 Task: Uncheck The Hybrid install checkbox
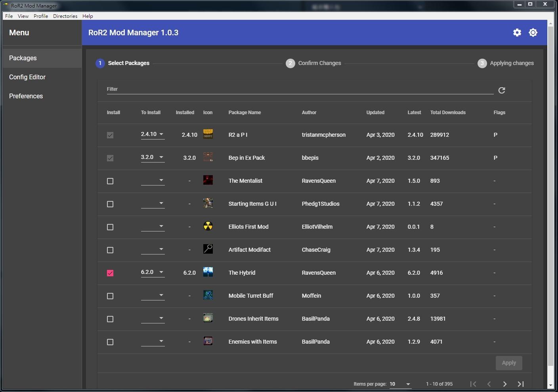[x=110, y=273]
